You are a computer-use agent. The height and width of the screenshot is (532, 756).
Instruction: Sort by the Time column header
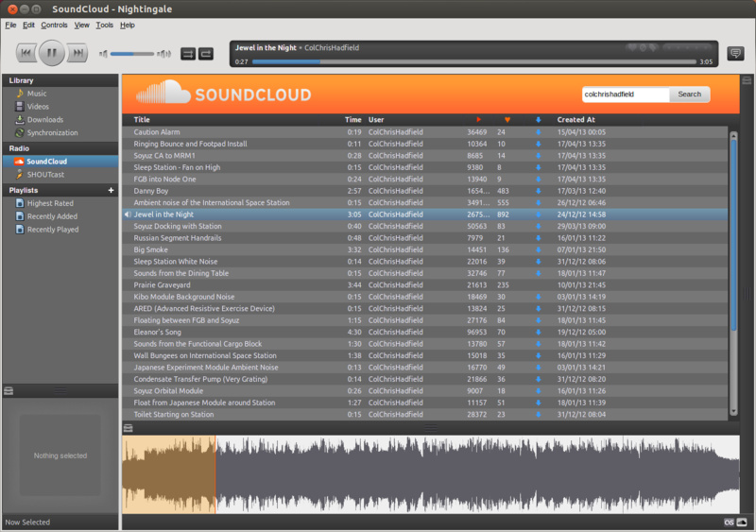point(352,120)
